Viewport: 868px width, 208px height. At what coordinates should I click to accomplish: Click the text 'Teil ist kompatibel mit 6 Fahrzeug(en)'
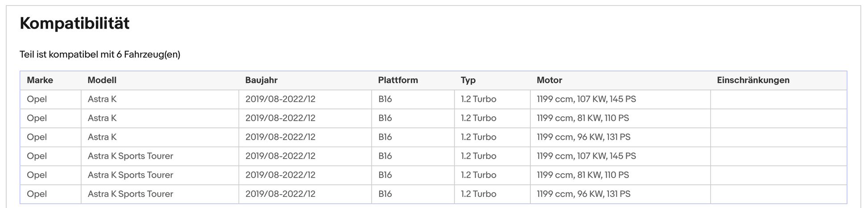[100, 54]
